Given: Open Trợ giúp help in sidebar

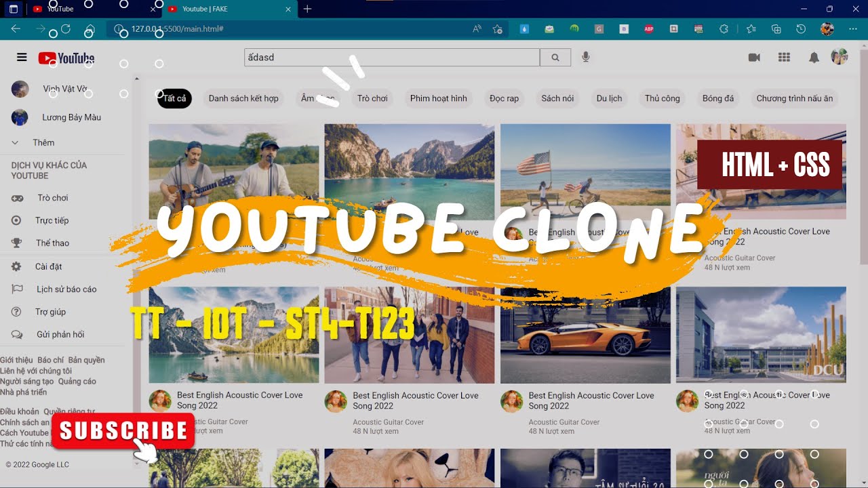Looking at the screenshot, I should click(39, 312).
